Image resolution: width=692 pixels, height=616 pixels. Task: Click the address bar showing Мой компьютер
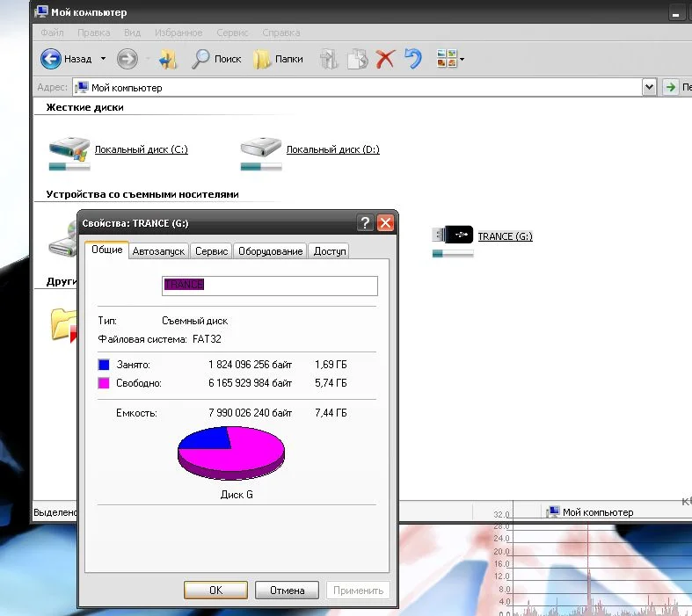pyautogui.click(x=358, y=87)
